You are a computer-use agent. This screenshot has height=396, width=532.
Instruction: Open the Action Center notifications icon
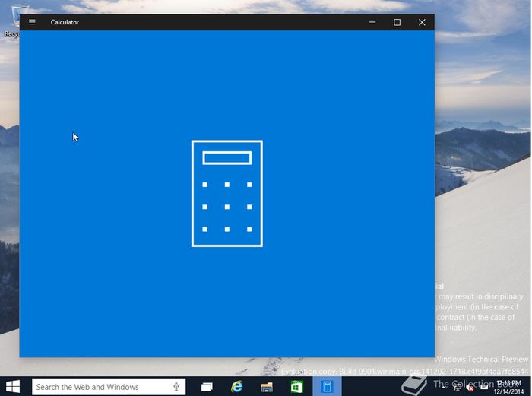tap(483, 387)
